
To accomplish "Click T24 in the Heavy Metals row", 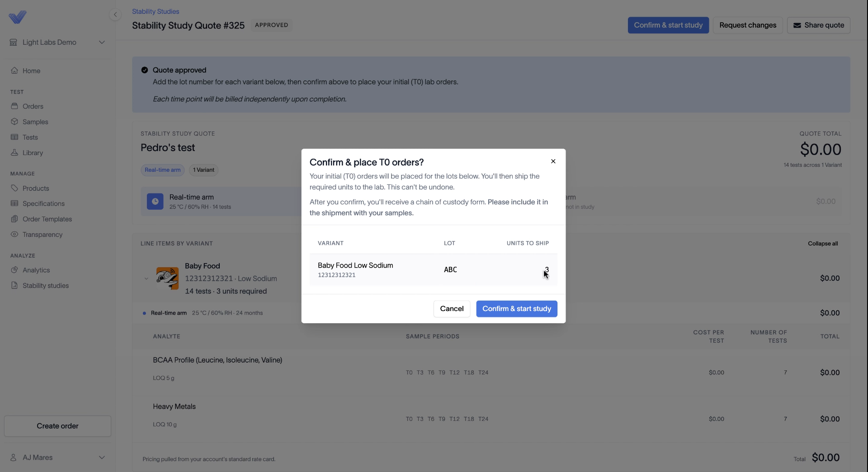I will pos(483,419).
